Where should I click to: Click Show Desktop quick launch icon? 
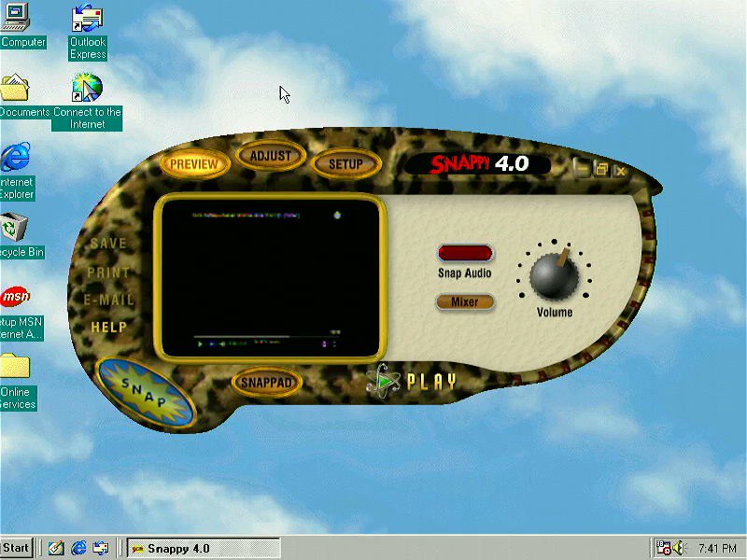pyautogui.click(x=56, y=548)
